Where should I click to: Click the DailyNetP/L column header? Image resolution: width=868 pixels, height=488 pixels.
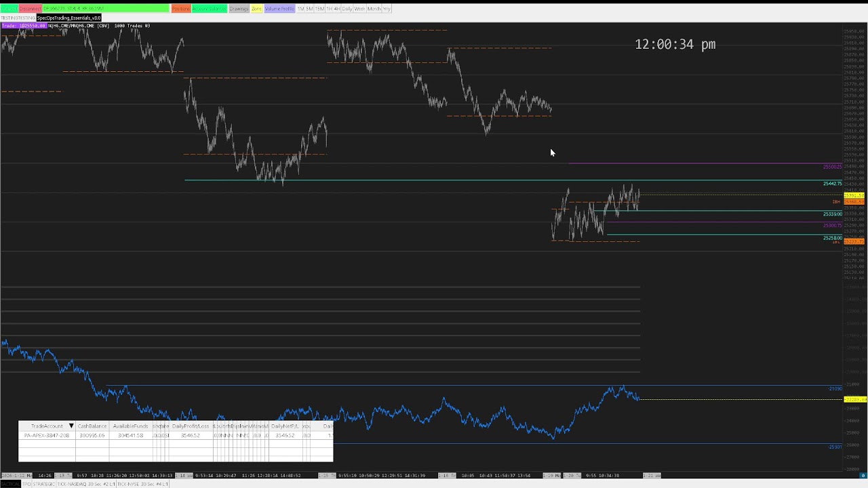point(285,426)
